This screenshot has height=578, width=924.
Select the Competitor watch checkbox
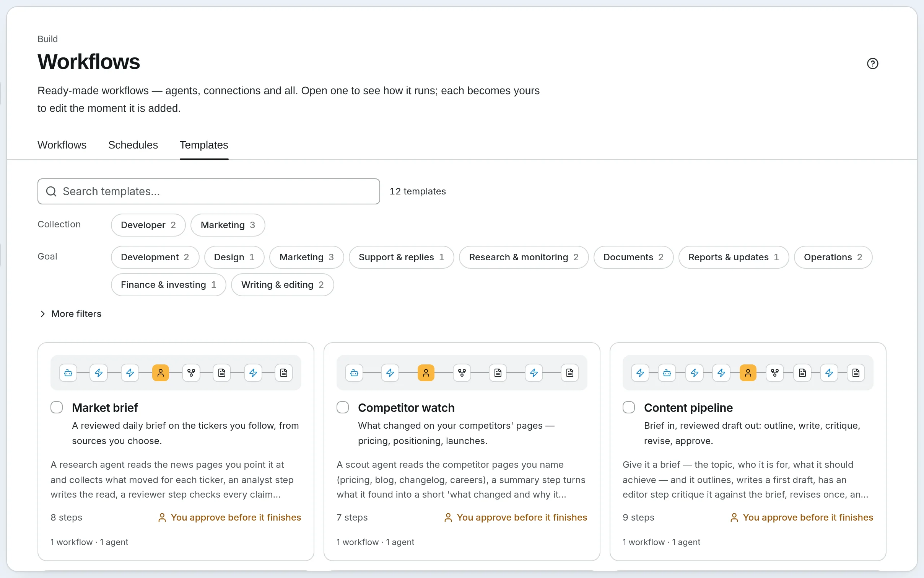coord(343,407)
